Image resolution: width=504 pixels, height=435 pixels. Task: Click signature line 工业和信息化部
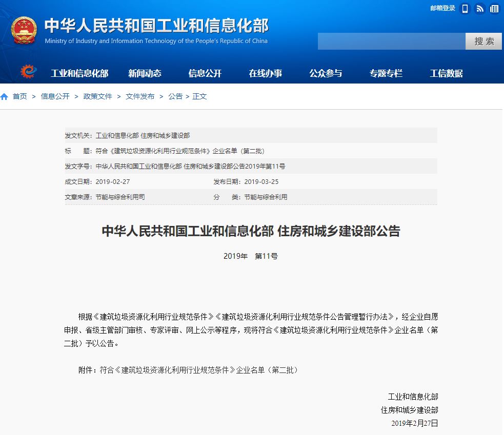(413, 397)
